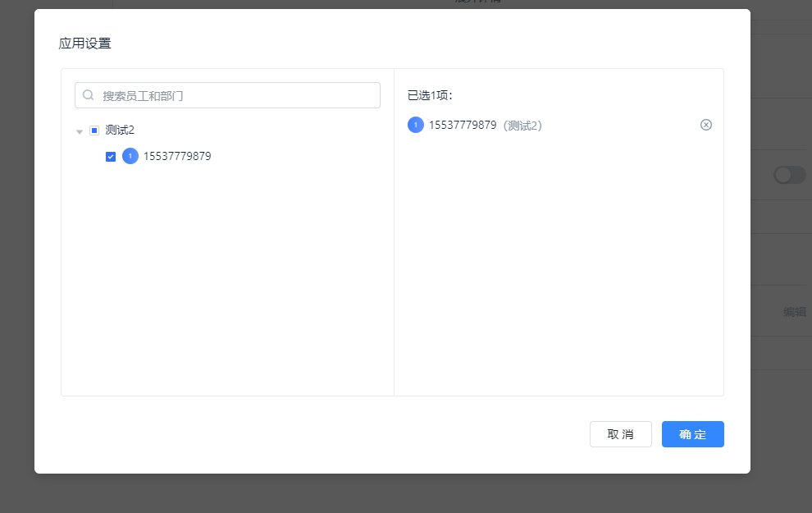Click the 测试2 department name in the tree
The image size is (812, 513).
coord(120,131)
